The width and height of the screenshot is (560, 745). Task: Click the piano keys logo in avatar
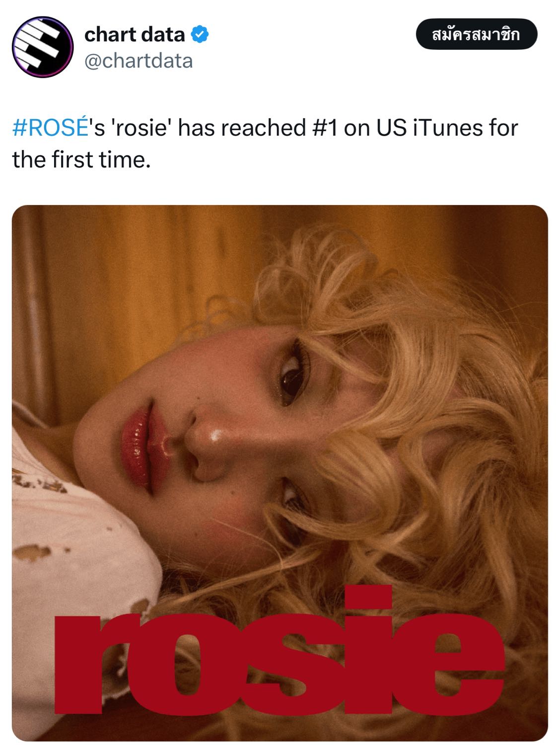40,46
